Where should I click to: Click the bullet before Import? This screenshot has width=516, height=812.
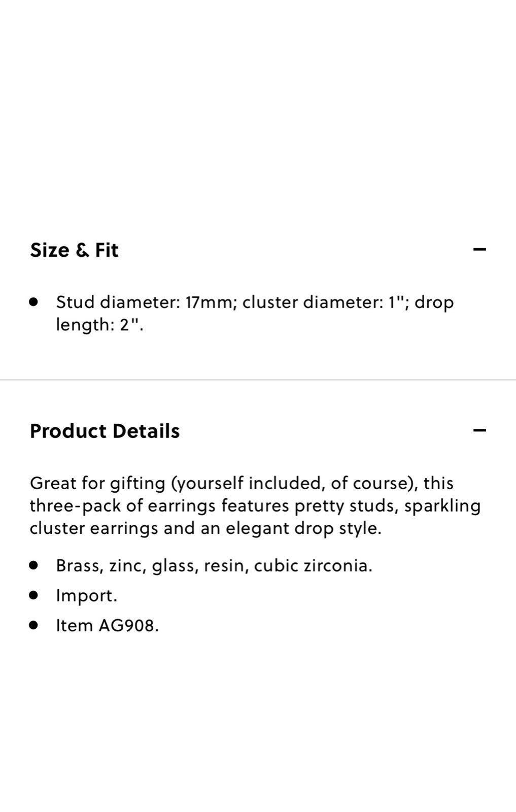34,595
